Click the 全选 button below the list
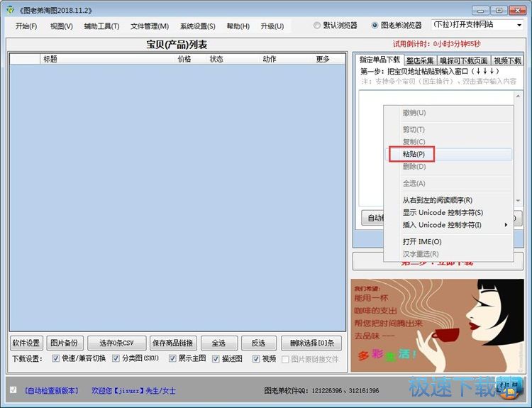The image size is (532, 408). (x=219, y=343)
